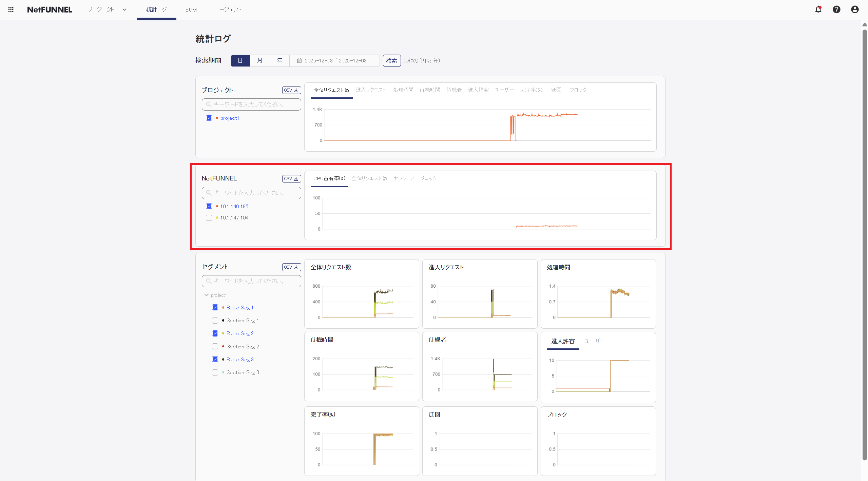Viewport: 868px width, 481px height.
Task: Open the date range picker
Action: 335,60
